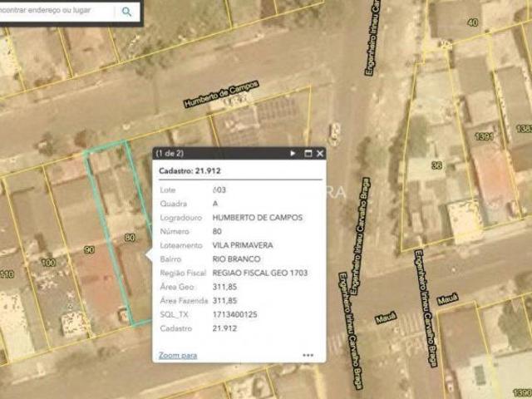The height and width of the screenshot is (399, 532).
Task: Focus the address or place search field
Action: [57, 12]
